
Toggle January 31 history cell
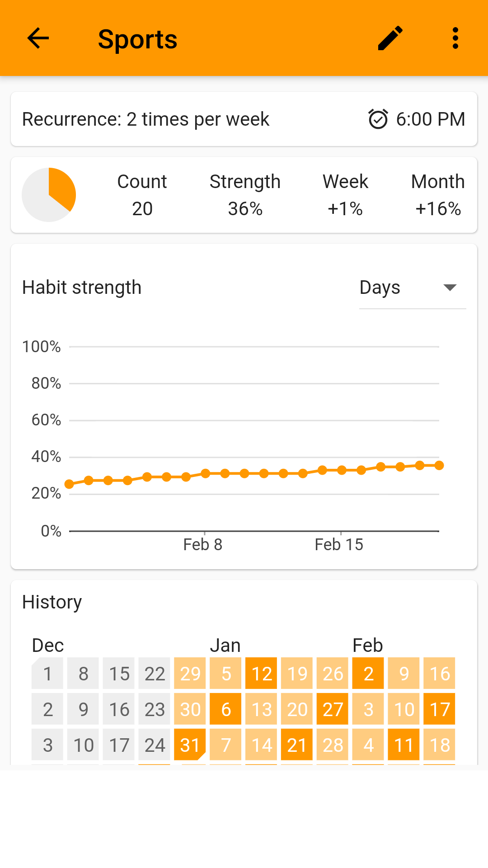(x=190, y=745)
